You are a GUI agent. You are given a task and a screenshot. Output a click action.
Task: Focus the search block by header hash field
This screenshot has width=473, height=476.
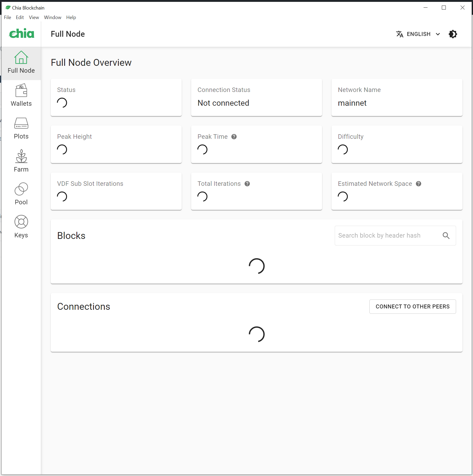point(395,235)
